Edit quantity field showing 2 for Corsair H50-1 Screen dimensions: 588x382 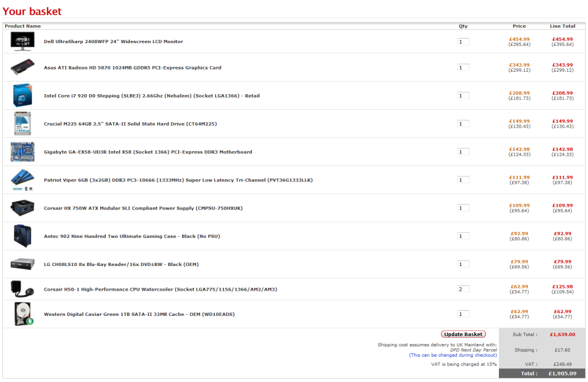point(463,289)
